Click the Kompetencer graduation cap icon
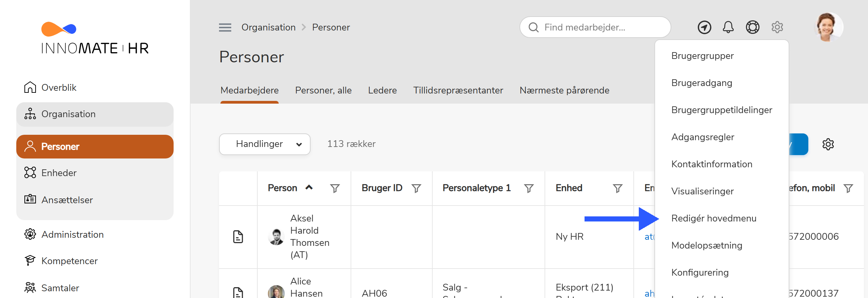Viewport: 868px width, 298px height. click(30, 260)
